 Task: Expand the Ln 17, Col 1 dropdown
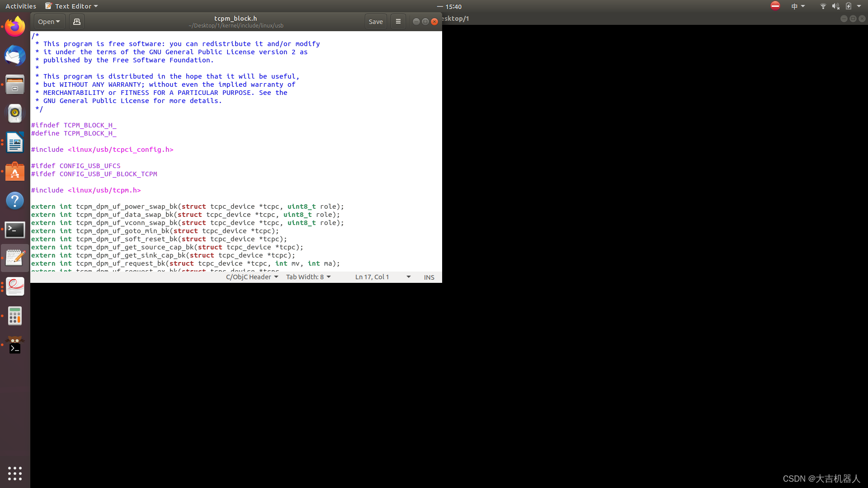click(382, 277)
